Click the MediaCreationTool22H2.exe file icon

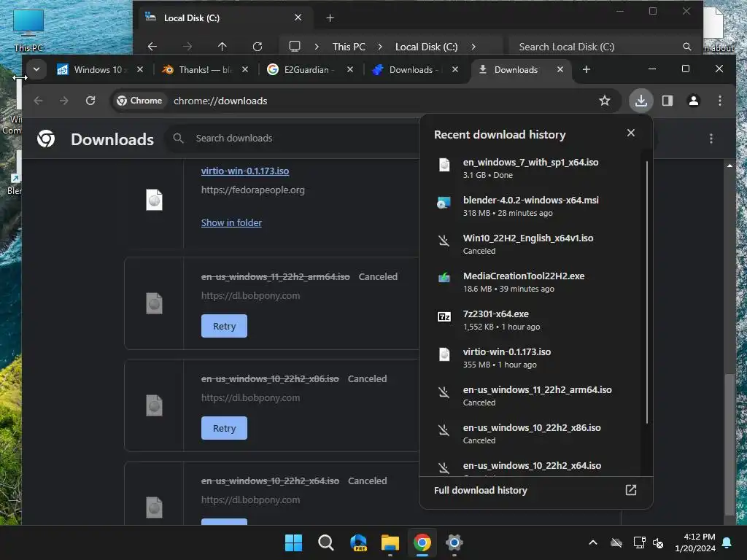(444, 278)
